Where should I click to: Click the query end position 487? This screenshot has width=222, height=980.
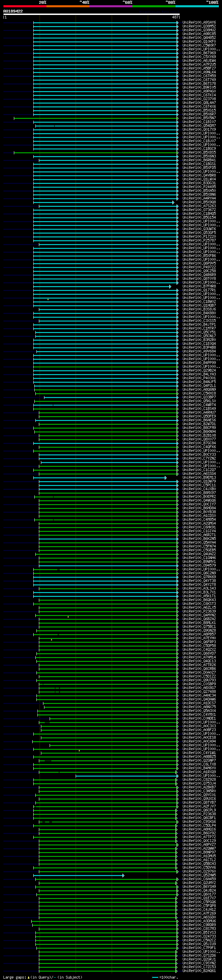175,17
